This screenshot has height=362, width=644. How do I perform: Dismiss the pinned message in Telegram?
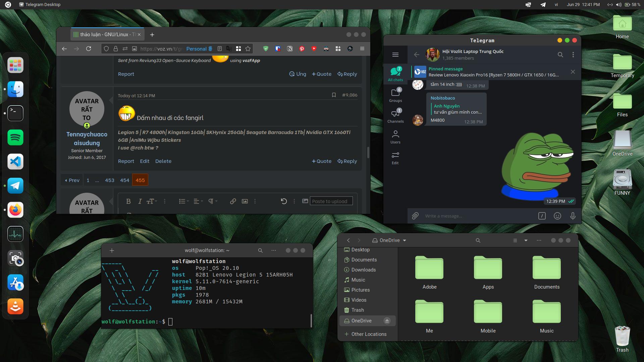(573, 72)
